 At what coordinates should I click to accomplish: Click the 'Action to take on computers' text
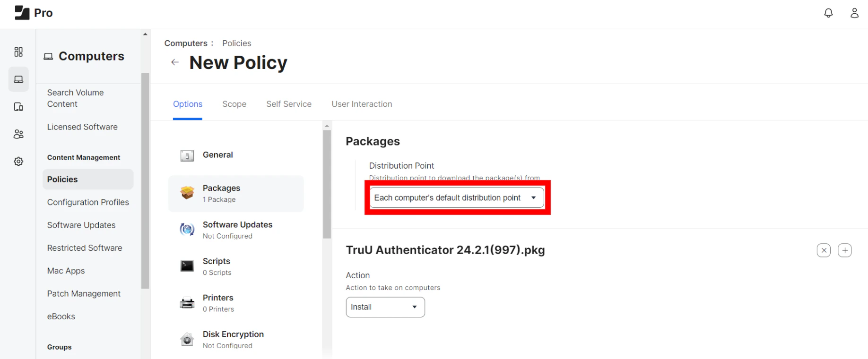click(x=393, y=288)
